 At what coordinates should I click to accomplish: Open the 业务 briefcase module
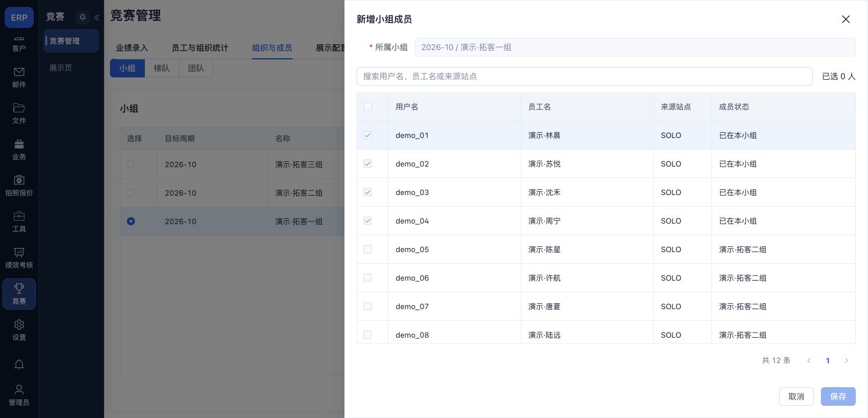click(x=19, y=149)
